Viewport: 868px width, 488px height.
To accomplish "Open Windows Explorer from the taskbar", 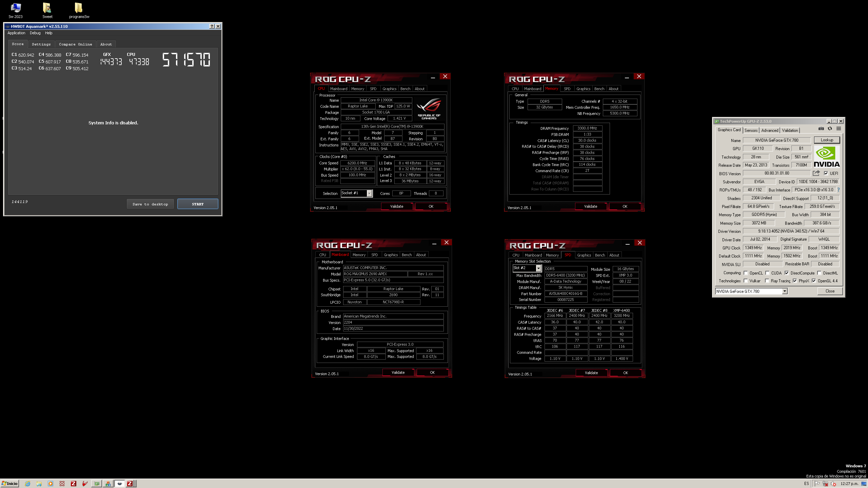I will (39, 484).
